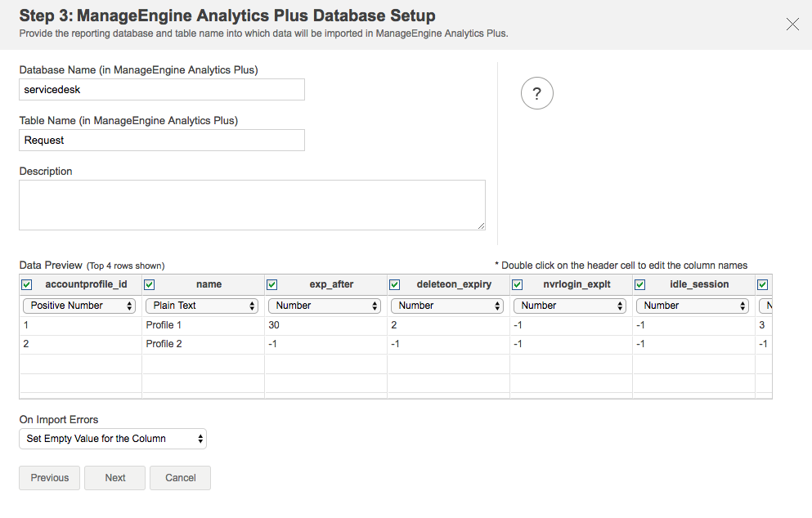Viewport: 812px width, 518px height.
Task: Focus the Database Name input field
Action: 162,90
